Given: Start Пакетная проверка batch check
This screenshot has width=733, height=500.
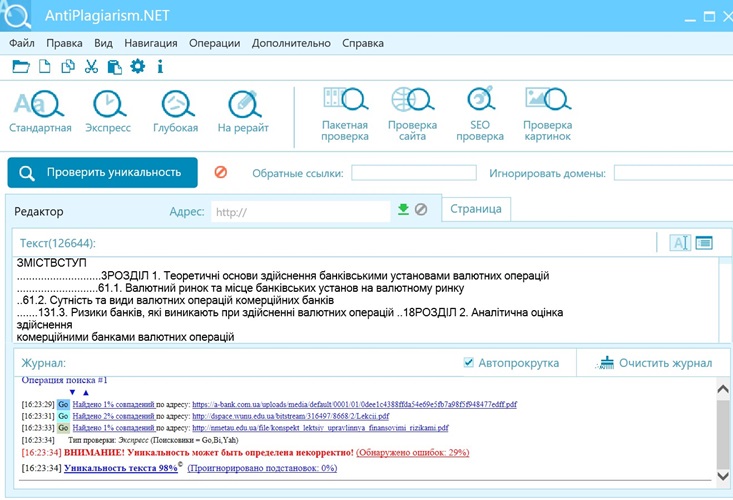Looking at the screenshot, I should 345,114.
